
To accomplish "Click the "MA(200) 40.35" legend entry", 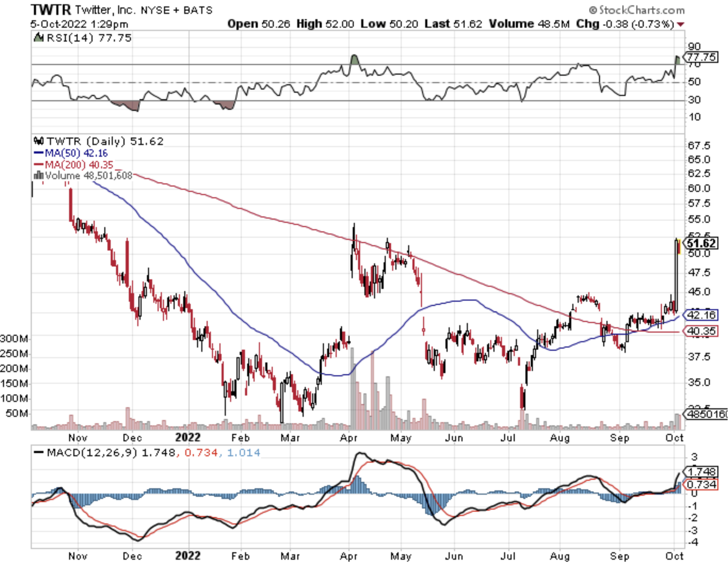I will point(79,165).
